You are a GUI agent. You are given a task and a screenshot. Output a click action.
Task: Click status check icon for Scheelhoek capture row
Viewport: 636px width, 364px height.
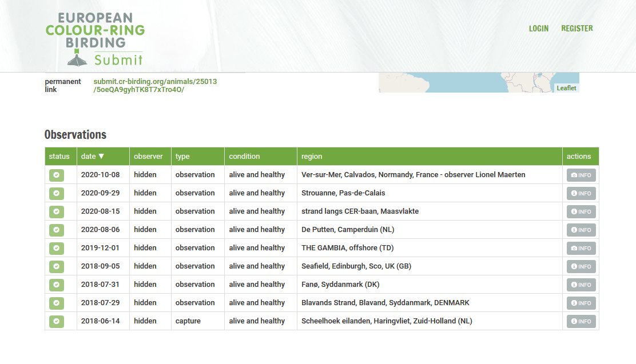[x=56, y=321]
